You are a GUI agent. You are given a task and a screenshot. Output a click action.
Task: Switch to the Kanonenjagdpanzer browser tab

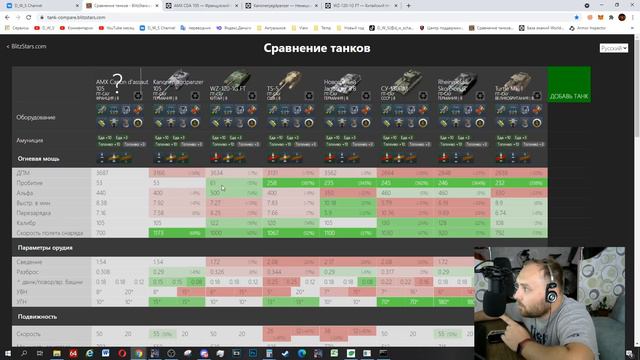281,6
